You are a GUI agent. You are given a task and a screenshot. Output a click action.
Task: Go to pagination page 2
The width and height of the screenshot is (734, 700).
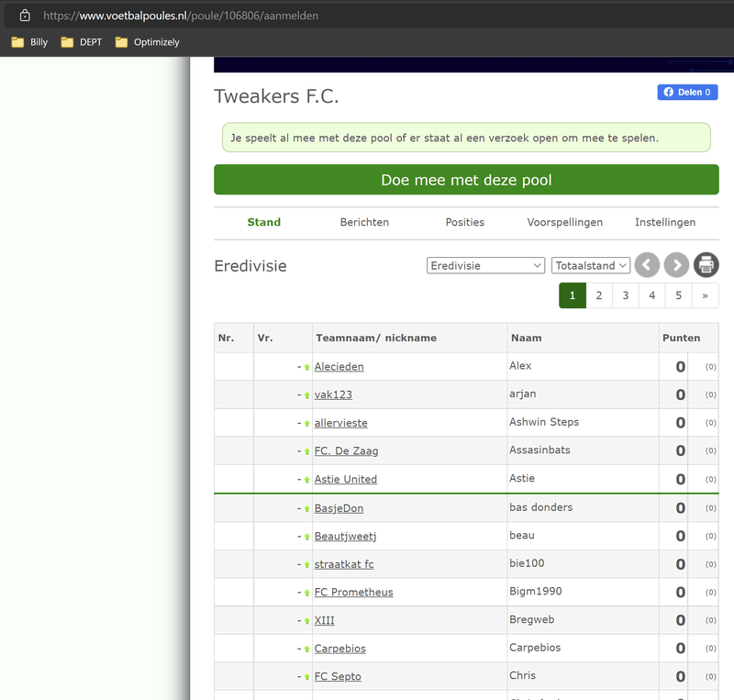point(599,295)
